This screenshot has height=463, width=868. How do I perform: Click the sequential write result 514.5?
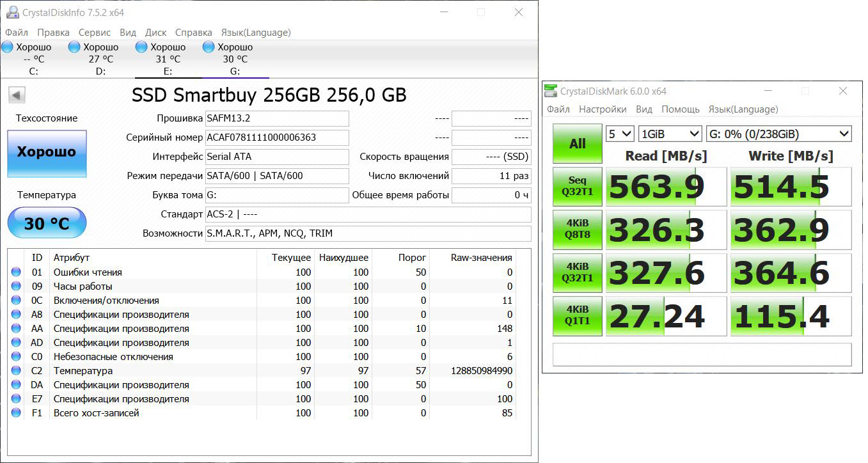click(791, 187)
